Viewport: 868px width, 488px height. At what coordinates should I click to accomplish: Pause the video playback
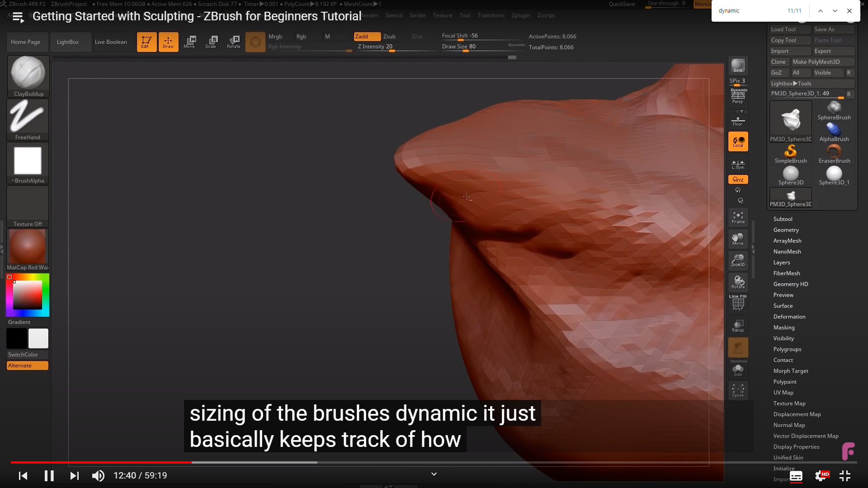(x=49, y=475)
